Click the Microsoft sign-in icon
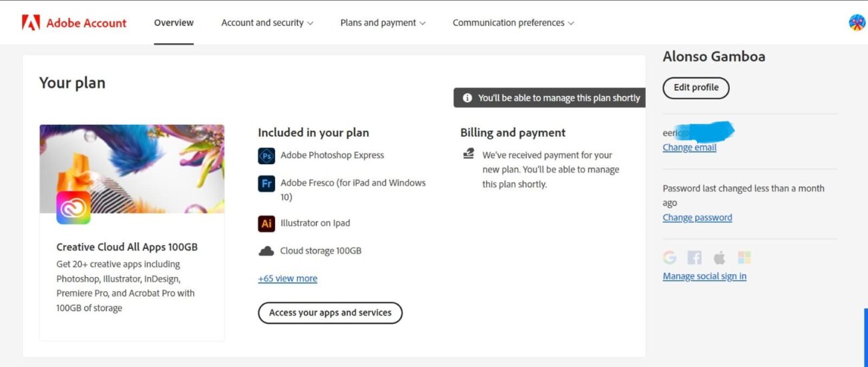The width and height of the screenshot is (868, 367). tap(744, 258)
